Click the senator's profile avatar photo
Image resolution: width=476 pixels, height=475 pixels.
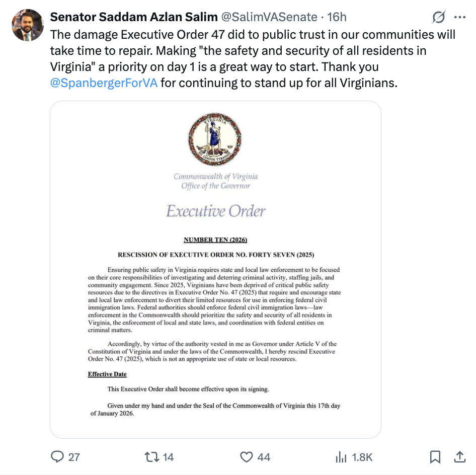(x=27, y=25)
